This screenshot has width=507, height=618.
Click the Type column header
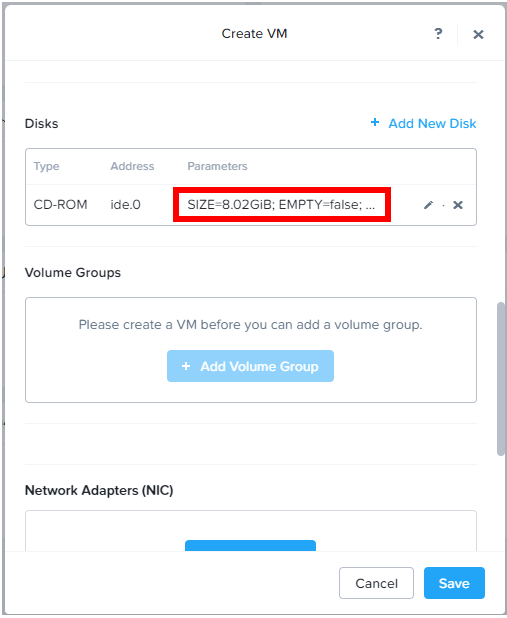tap(47, 166)
